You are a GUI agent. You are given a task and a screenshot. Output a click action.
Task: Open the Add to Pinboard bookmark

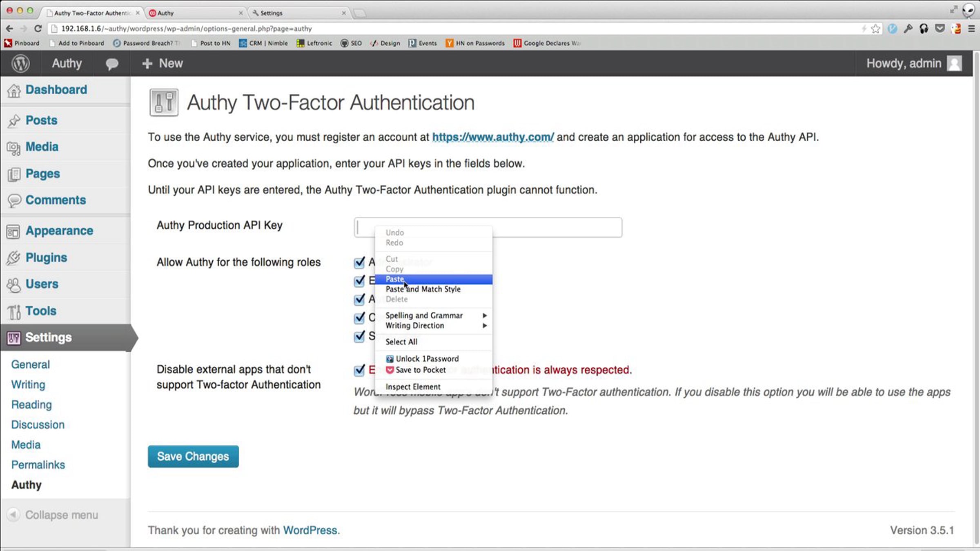pyautogui.click(x=77, y=43)
